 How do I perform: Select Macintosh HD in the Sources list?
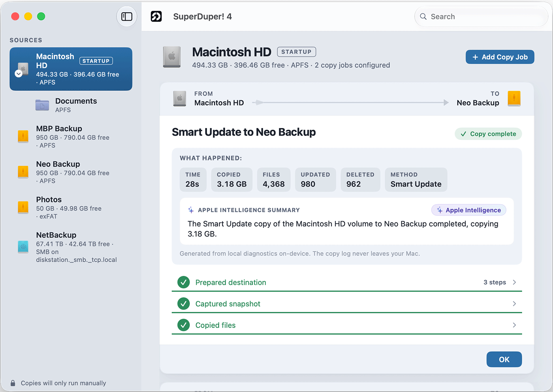point(71,69)
